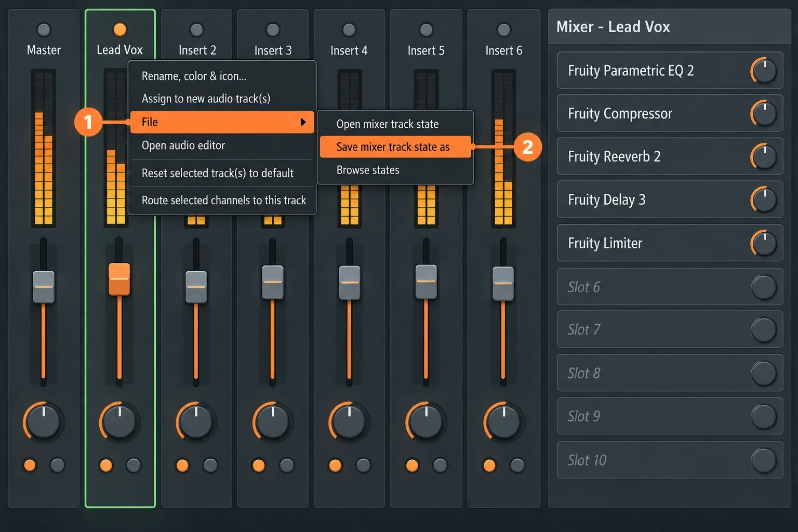The width and height of the screenshot is (798, 532).
Task: Click Master track level meter
Action: click(x=44, y=149)
